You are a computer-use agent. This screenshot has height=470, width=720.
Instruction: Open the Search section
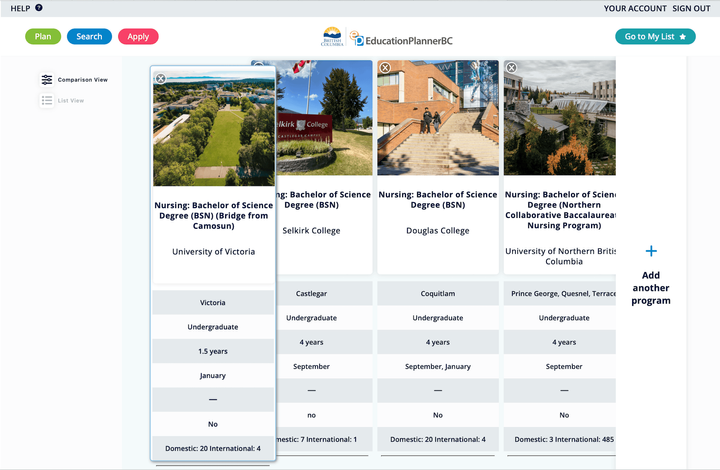pyautogui.click(x=90, y=37)
